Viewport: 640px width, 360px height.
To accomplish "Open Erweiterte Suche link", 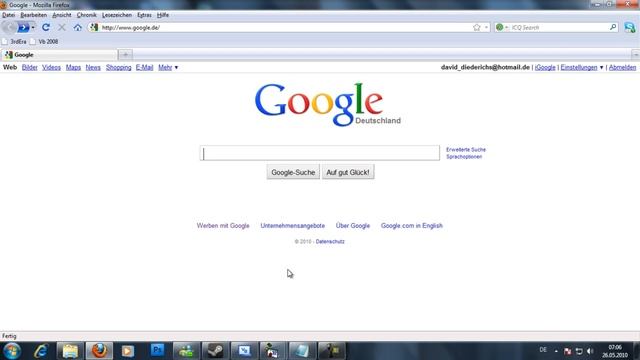I will 466,150.
